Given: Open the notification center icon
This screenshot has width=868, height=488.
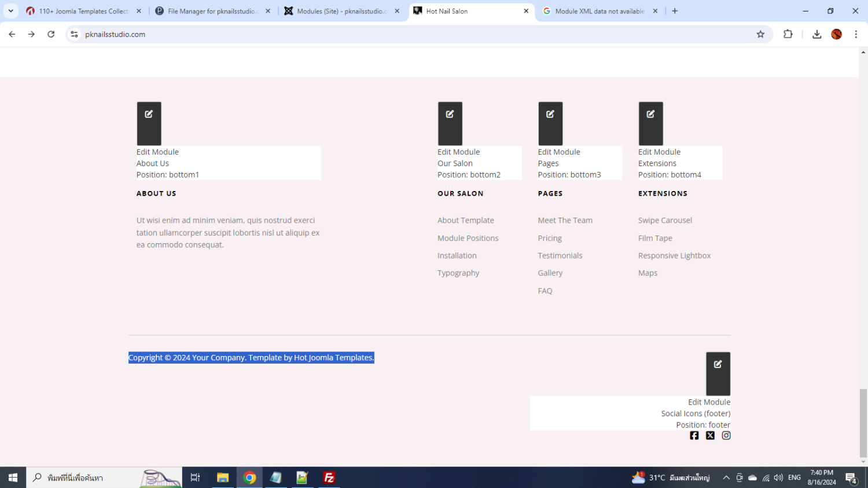Looking at the screenshot, I should (x=851, y=478).
